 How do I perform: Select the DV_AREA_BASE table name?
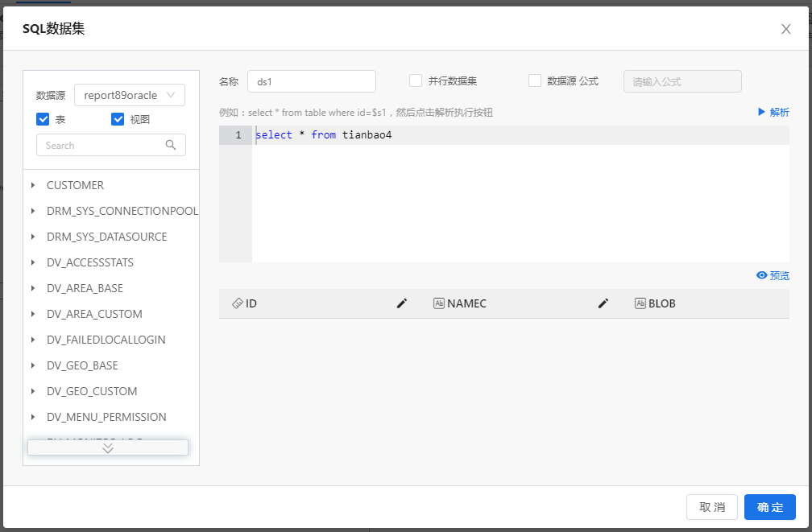pos(85,288)
